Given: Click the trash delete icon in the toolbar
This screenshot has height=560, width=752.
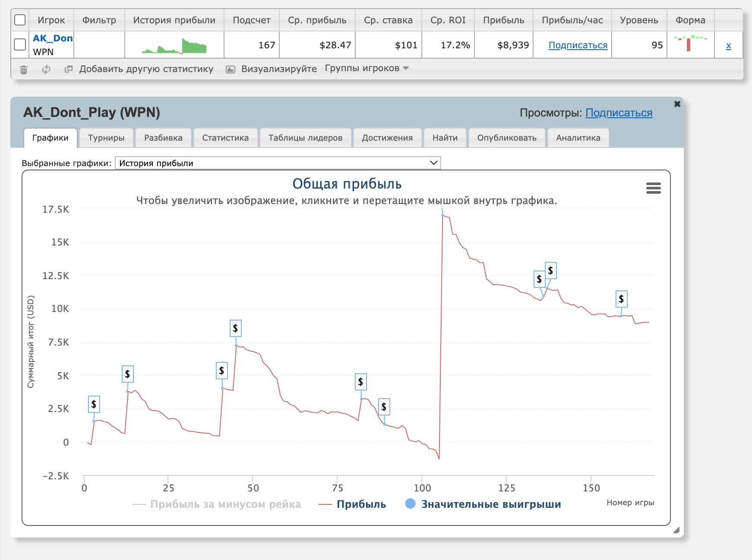Looking at the screenshot, I should pyautogui.click(x=24, y=69).
